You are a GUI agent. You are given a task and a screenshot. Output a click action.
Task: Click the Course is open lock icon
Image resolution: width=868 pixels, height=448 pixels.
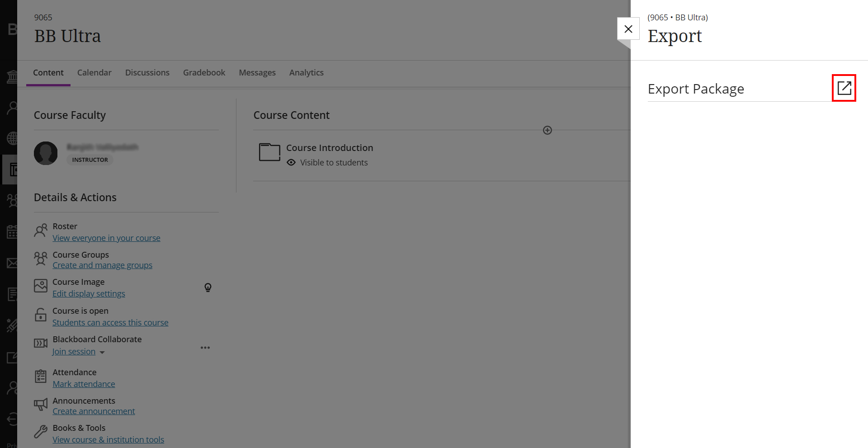pyautogui.click(x=41, y=315)
